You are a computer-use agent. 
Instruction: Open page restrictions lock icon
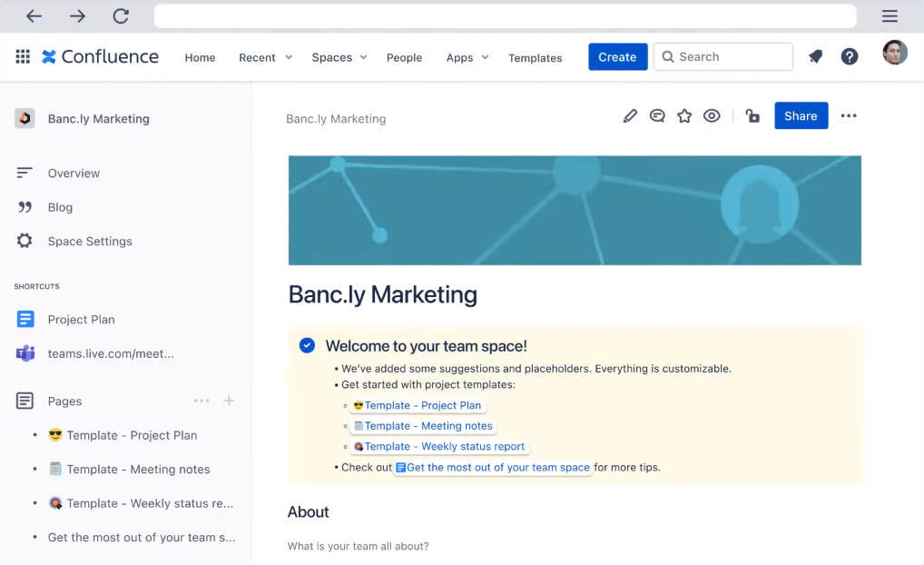tap(752, 115)
